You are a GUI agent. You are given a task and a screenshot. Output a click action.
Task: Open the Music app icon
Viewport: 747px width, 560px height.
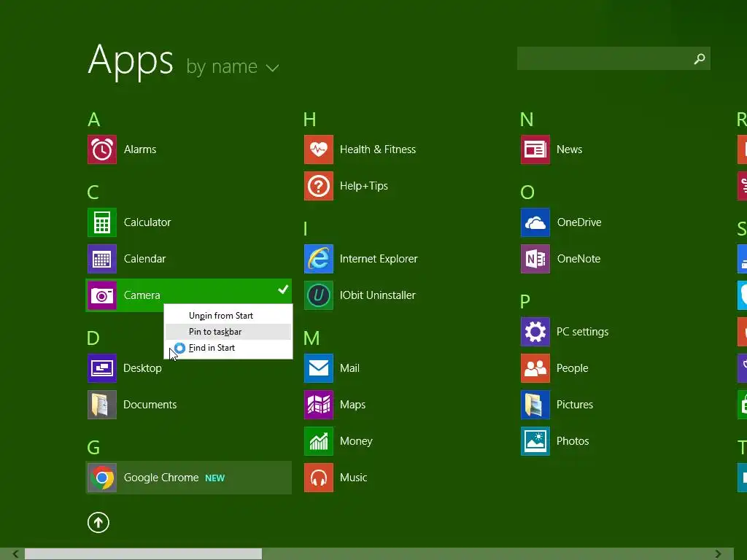pyautogui.click(x=319, y=478)
